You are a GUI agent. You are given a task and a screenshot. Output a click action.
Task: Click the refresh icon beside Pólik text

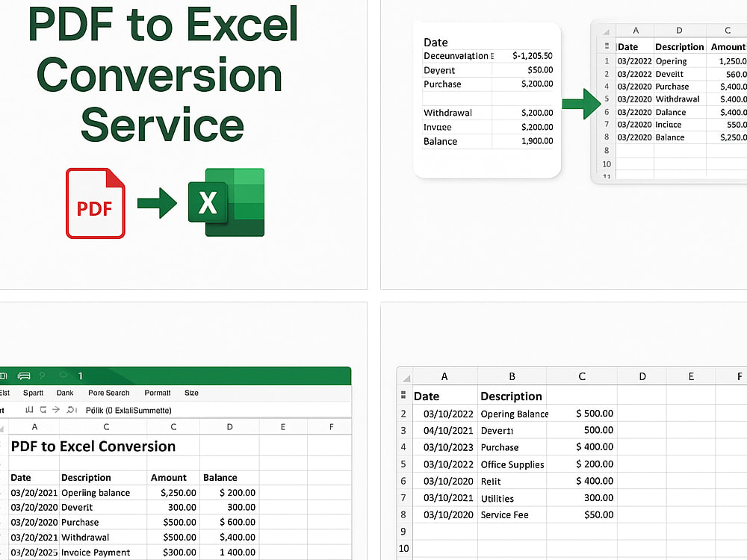coord(72,409)
